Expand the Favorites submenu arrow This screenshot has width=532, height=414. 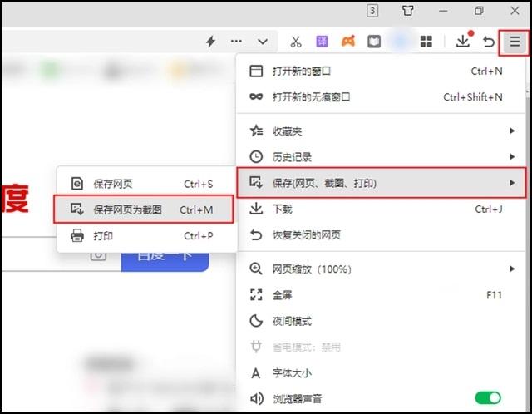pos(512,131)
